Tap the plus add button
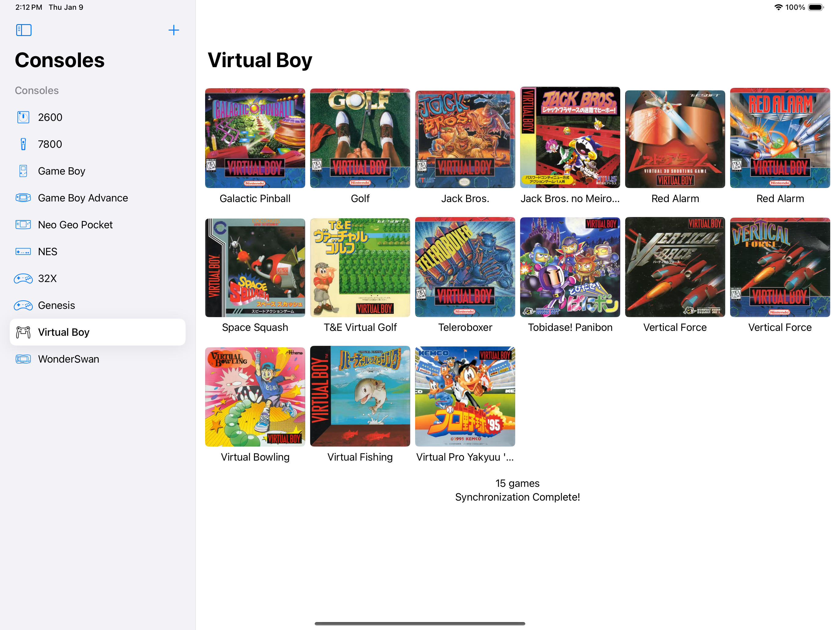 pos(174,30)
